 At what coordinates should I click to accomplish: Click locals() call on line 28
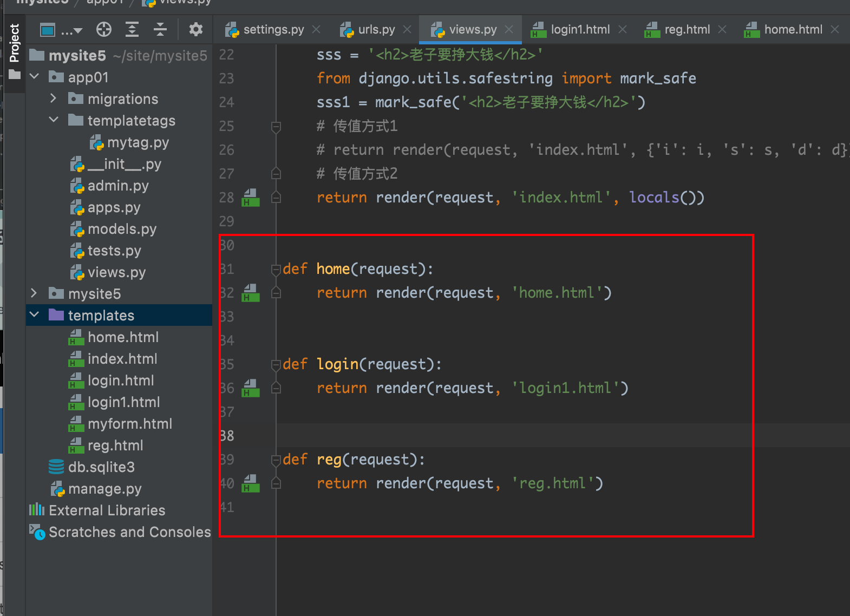pos(666,198)
